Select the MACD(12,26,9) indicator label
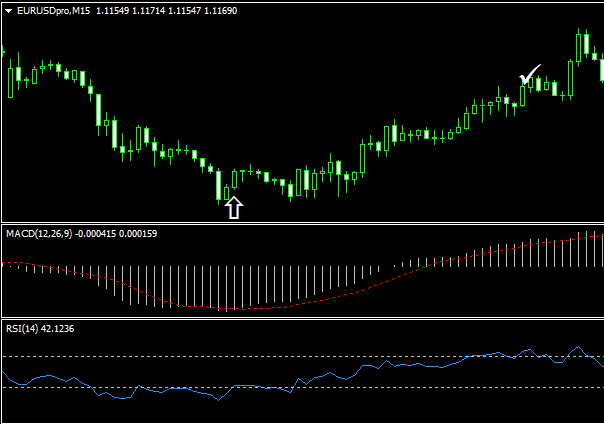The height and width of the screenshot is (424, 604). 41,233
